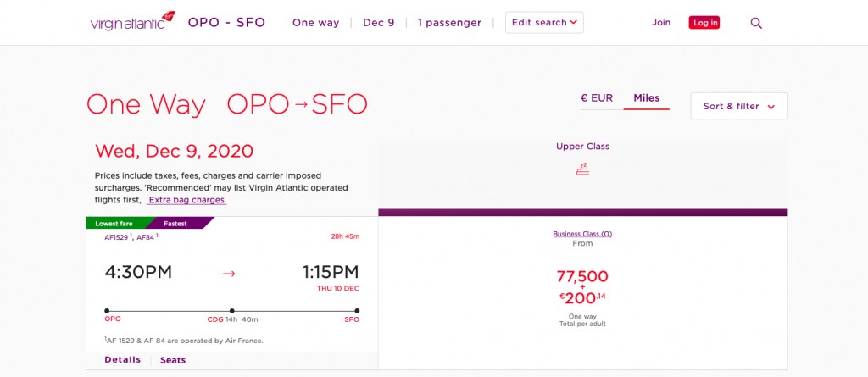The width and height of the screenshot is (868, 377).
Task: Click the Business Class (O) link
Action: pyautogui.click(x=582, y=234)
